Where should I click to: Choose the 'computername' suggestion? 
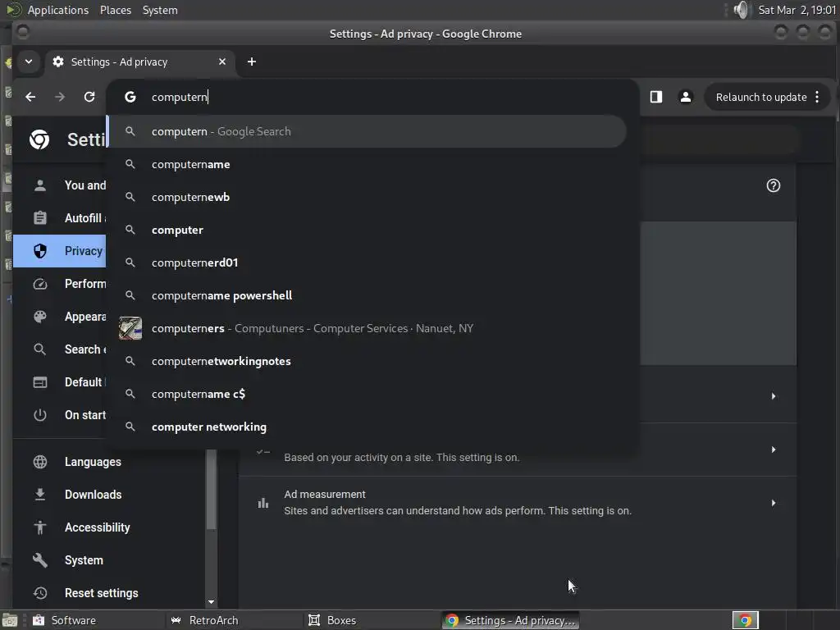pyautogui.click(x=367, y=164)
